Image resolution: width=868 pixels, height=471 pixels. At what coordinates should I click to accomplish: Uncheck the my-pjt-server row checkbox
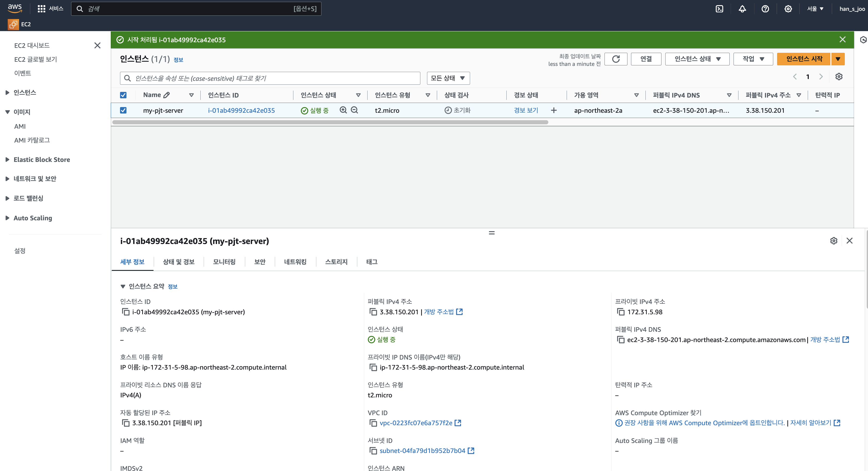click(123, 110)
